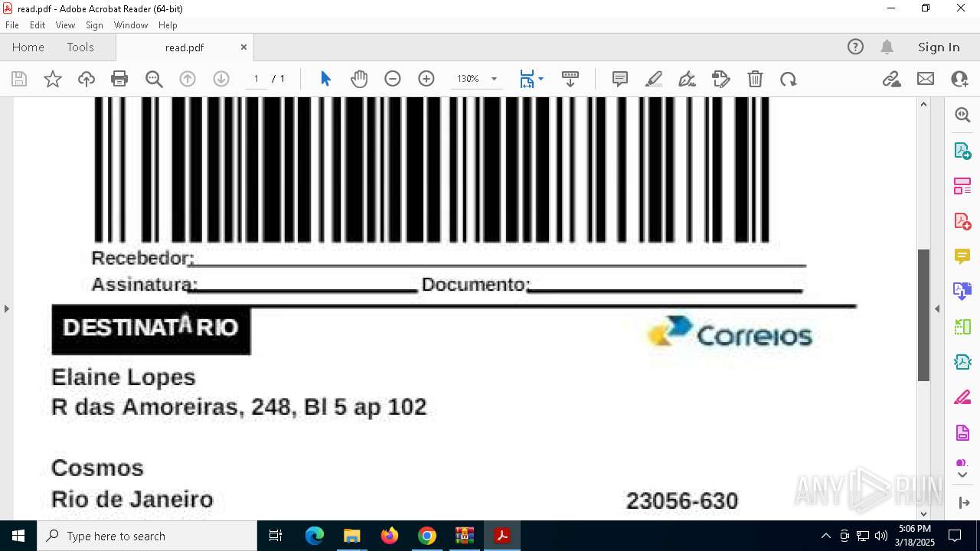The height and width of the screenshot is (551, 980).
Task: Switch to the Tools tab
Action: click(80, 47)
